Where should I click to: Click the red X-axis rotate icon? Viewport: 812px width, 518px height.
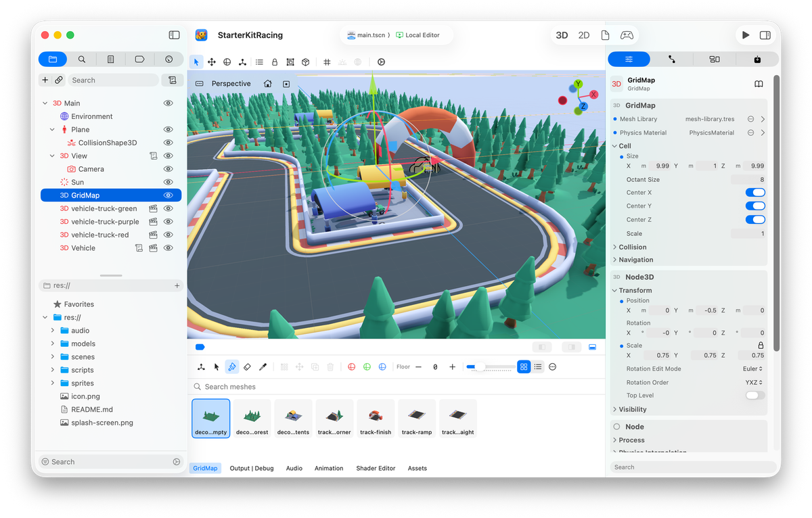[351, 367]
